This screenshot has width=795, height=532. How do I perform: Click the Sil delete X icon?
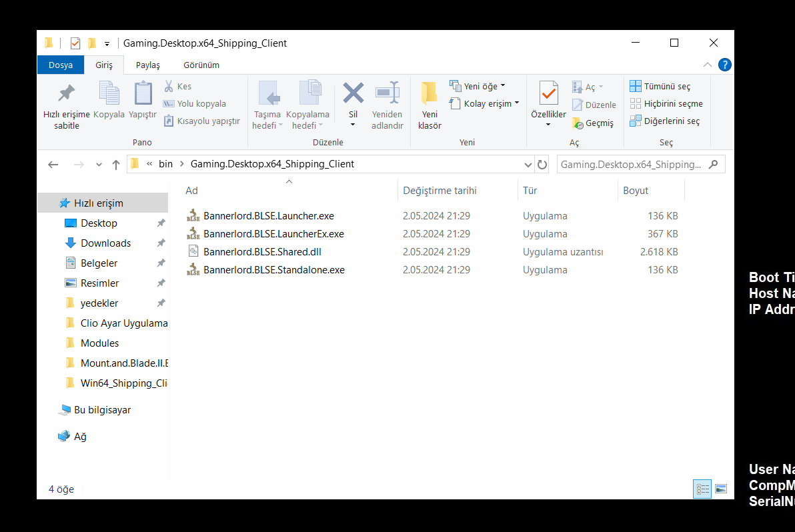[353, 93]
